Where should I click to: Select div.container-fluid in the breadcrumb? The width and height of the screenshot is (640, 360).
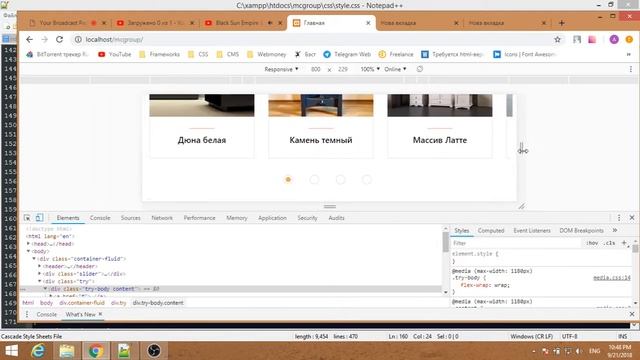tap(82, 303)
